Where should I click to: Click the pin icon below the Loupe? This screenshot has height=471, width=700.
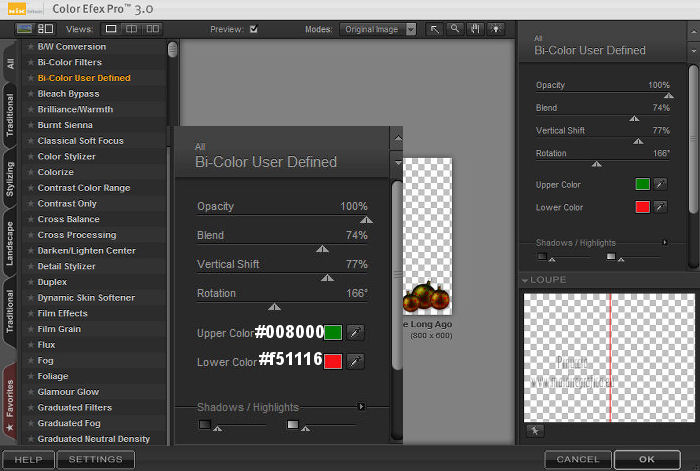(x=534, y=431)
